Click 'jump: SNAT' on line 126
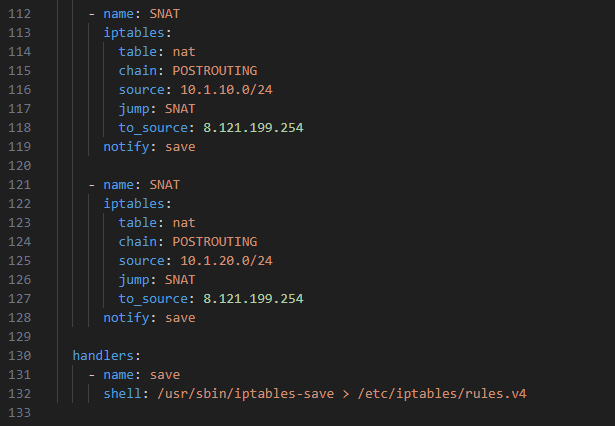615x426 pixels. 157,280
